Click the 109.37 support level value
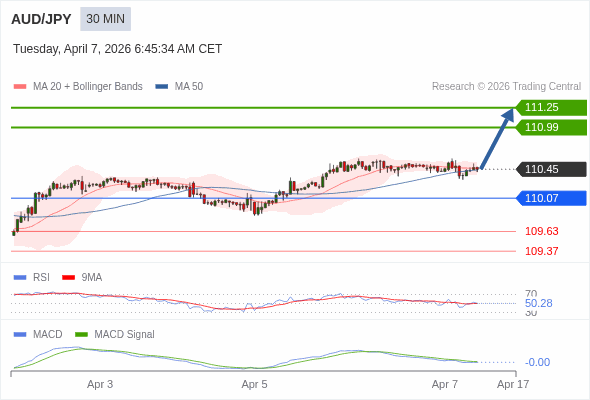Image resolution: width=590 pixels, height=400 pixels. coord(541,251)
